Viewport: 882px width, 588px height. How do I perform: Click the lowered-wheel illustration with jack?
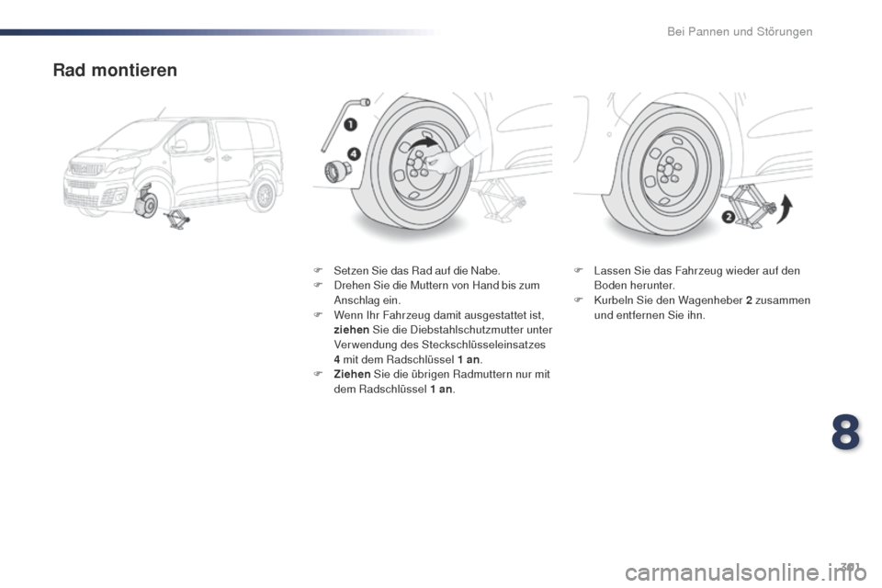tap(693, 168)
